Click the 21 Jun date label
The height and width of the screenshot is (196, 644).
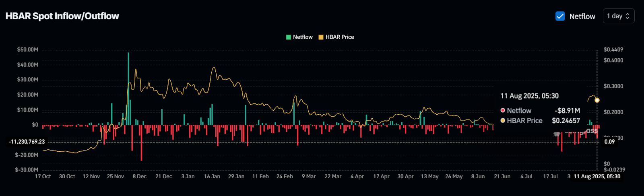coord(502,177)
